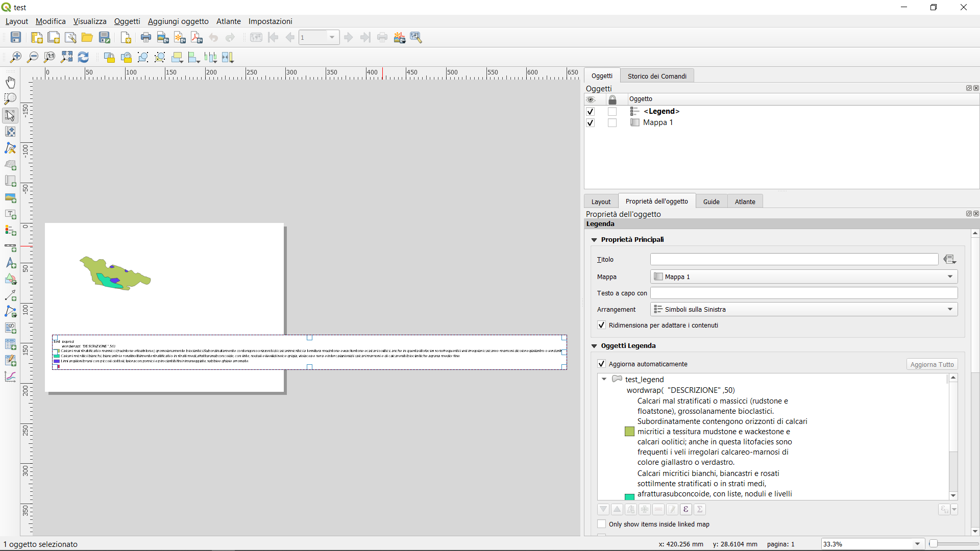The image size is (980, 551).
Task: Open the Atlante menu
Action: click(228, 21)
